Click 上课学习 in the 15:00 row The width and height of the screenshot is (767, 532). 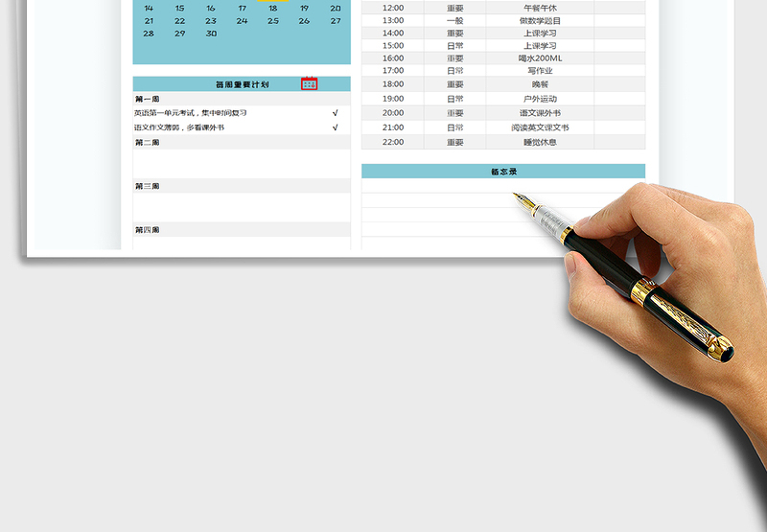click(x=540, y=45)
